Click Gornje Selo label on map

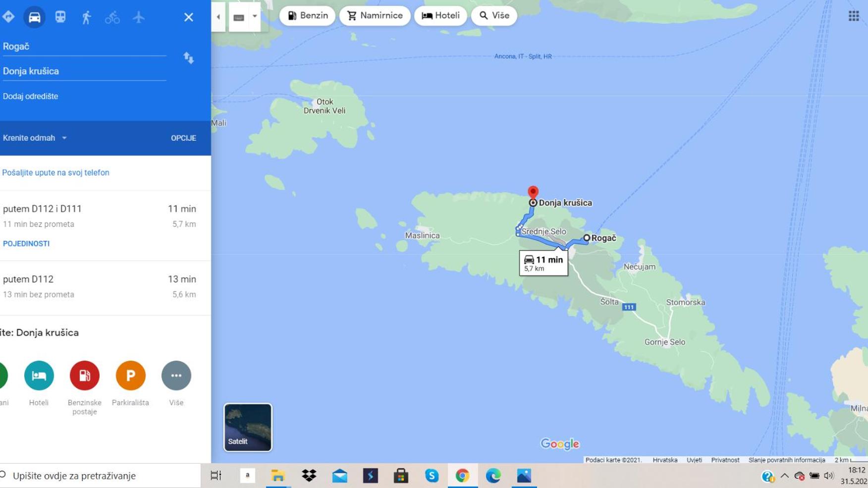click(664, 342)
